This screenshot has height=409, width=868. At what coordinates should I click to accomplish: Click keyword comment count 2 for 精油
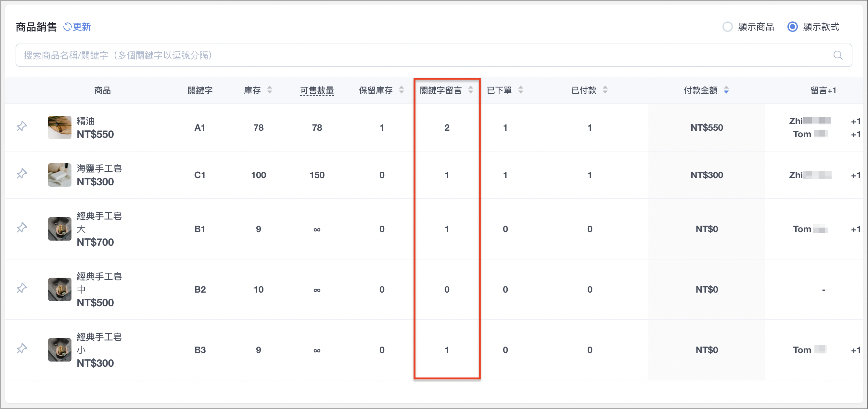(447, 128)
